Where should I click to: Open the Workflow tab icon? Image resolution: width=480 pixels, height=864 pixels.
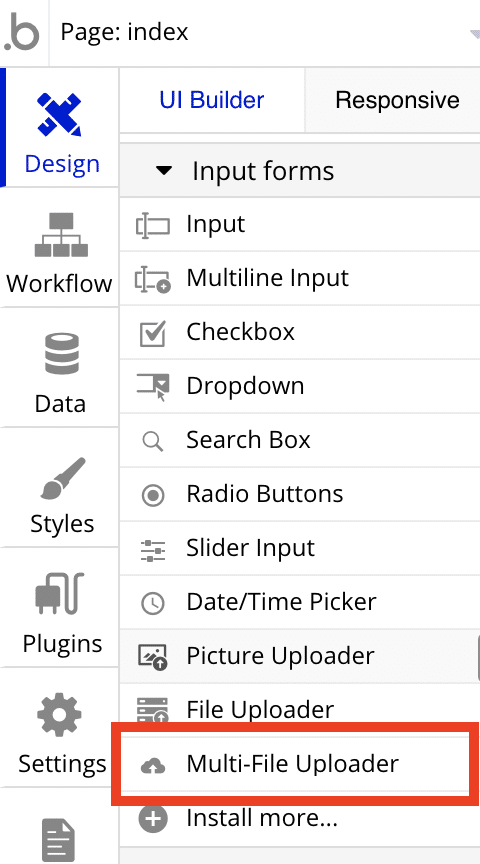click(61, 235)
